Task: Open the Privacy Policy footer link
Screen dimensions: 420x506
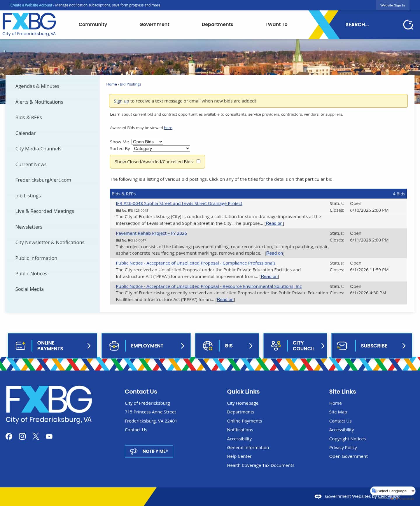Action: (343, 448)
